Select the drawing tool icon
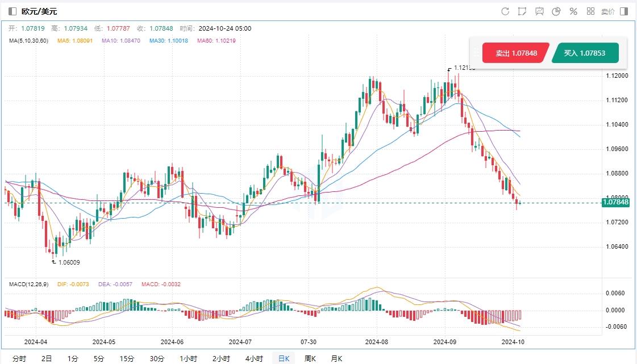The width and height of the screenshot is (637, 364). (x=522, y=11)
